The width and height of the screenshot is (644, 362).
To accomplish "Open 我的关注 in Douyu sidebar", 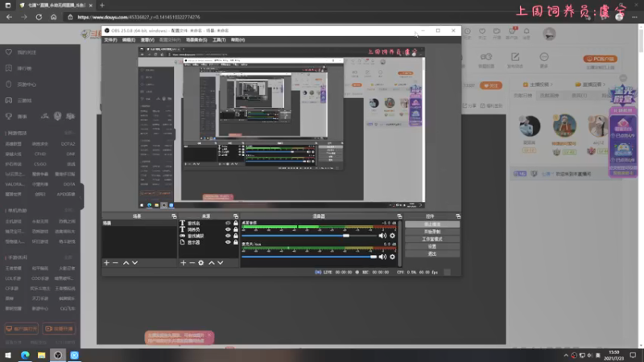I will [x=27, y=52].
